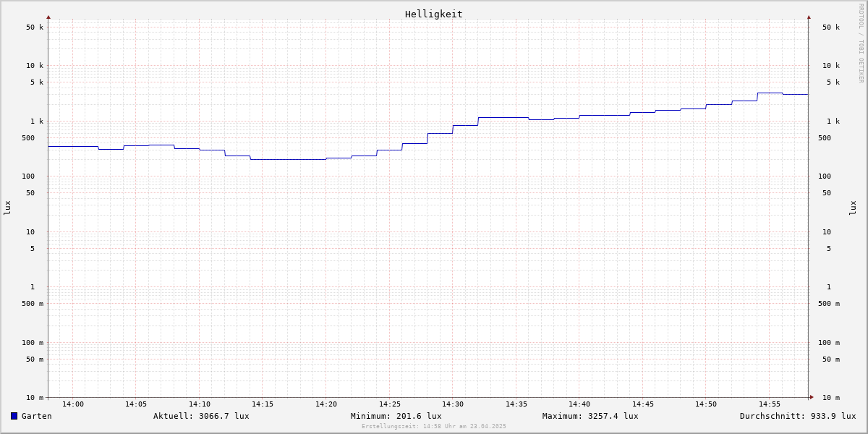Select the "100 m" label on left axis
This screenshot has width=868, height=434.
33,343
